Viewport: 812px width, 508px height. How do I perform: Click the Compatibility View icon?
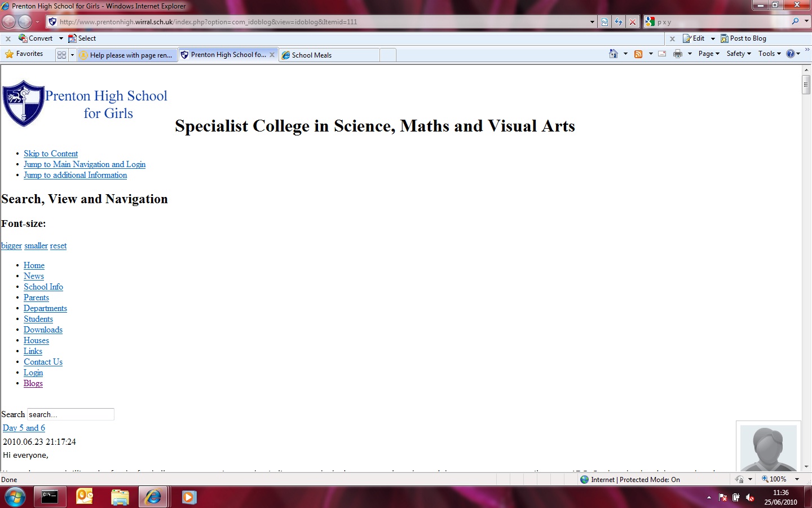pos(604,22)
